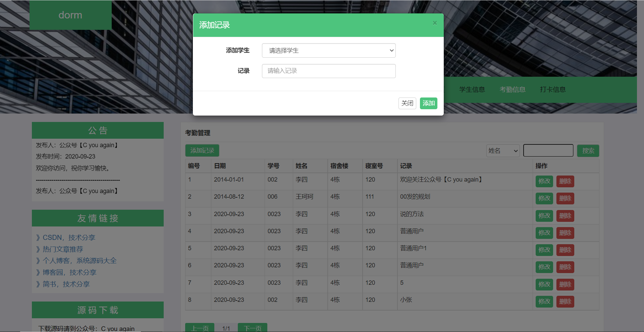Image resolution: width=644 pixels, height=332 pixels.
Task: Click 修改 for record 5 普通用户1
Action: (544, 250)
